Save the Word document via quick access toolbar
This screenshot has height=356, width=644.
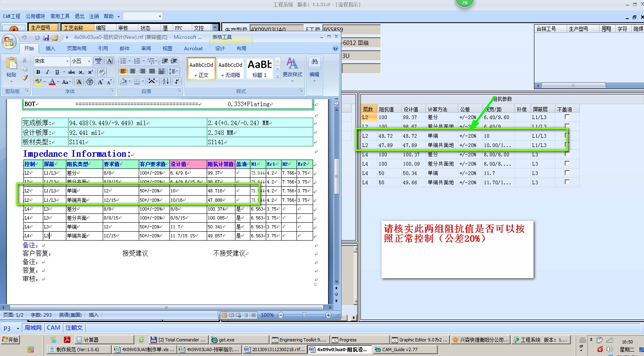[46, 37]
